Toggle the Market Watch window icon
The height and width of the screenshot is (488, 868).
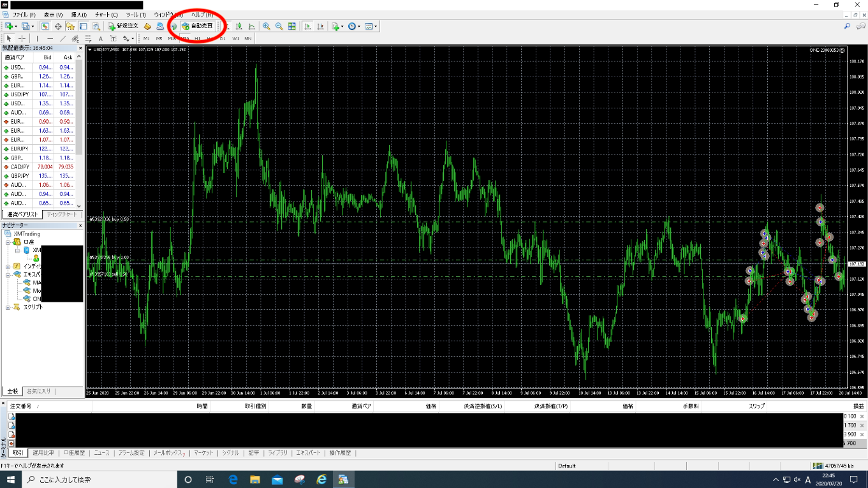45,26
